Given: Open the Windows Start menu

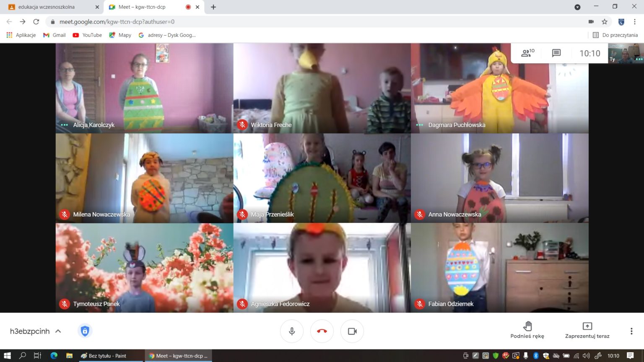Looking at the screenshot, I should pyautogui.click(x=7, y=356).
